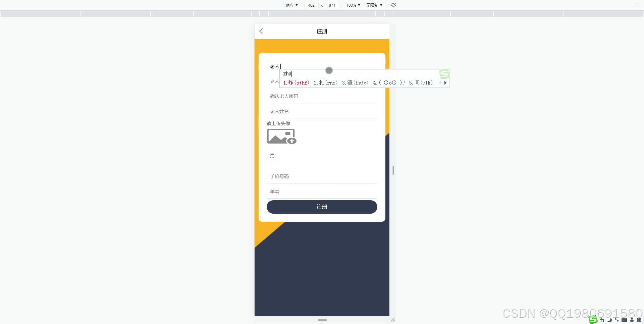This screenshot has width=644, height=324.
Task: Click the 注册 page title
Action: coord(322,31)
